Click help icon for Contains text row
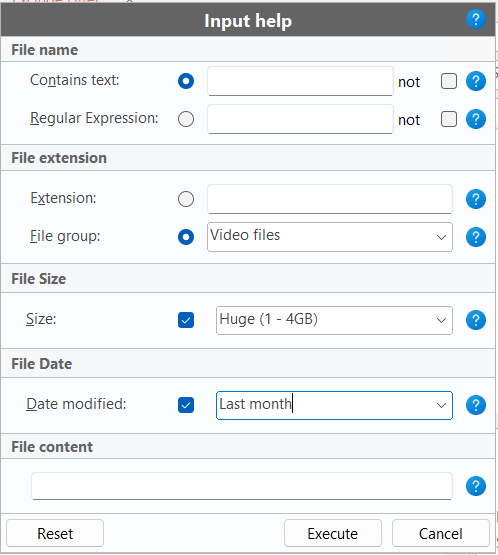Image resolution: width=498 pixels, height=555 pixels. click(x=476, y=81)
